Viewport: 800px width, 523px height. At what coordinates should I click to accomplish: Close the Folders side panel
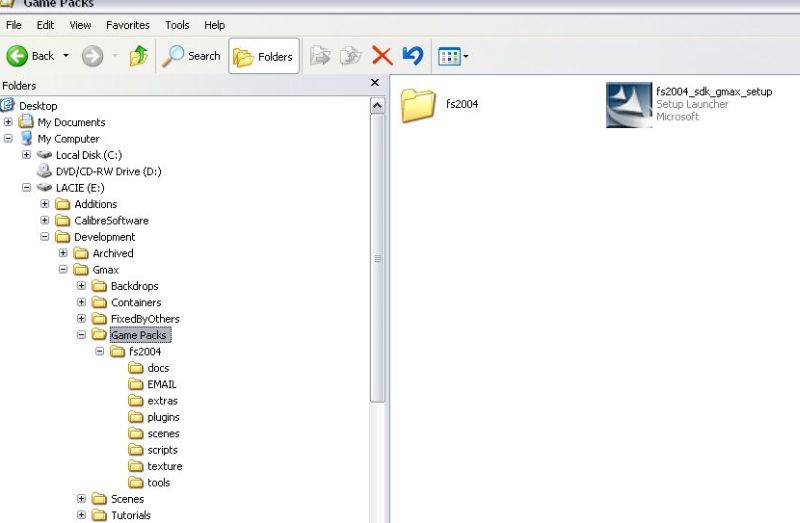click(375, 83)
